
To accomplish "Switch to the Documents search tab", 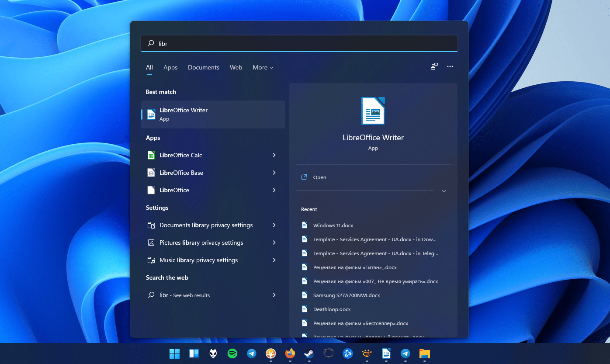I will point(204,67).
